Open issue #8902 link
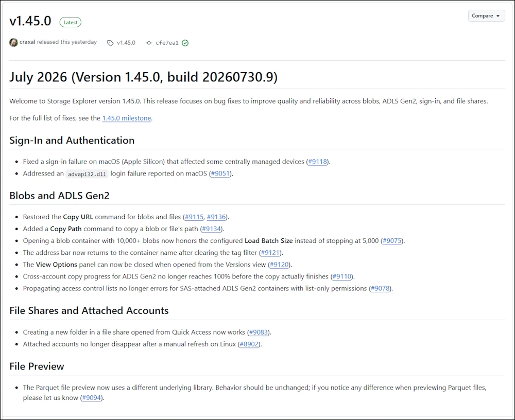This screenshot has width=515, height=420. pos(249,344)
